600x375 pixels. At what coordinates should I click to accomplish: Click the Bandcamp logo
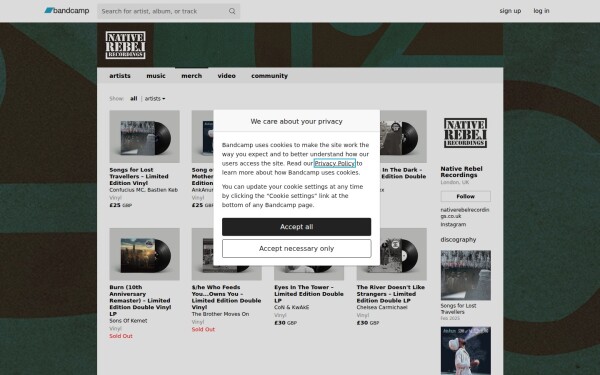pos(67,11)
